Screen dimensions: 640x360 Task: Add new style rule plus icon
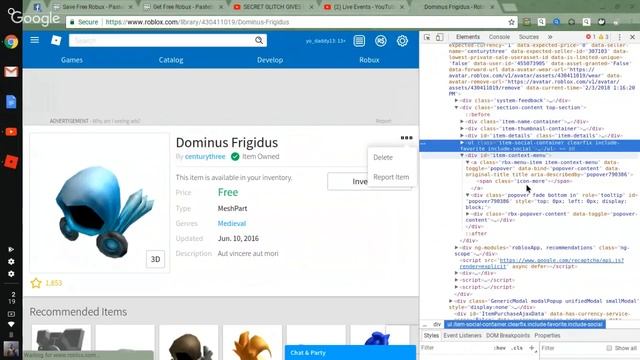(531, 348)
